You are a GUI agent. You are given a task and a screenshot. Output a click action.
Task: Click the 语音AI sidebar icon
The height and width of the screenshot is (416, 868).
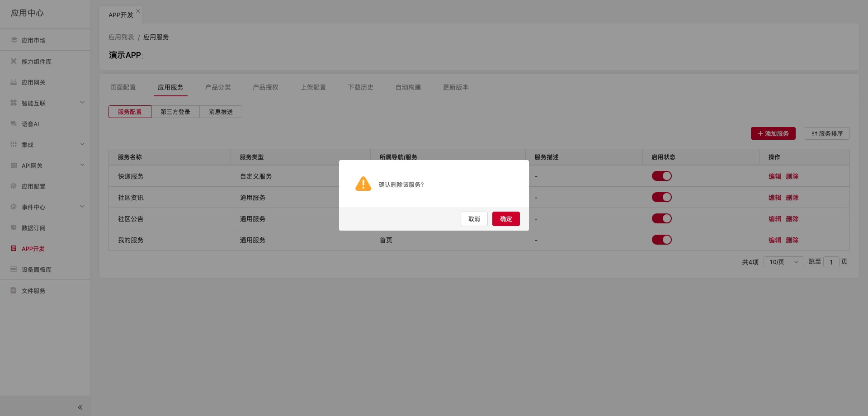click(14, 123)
